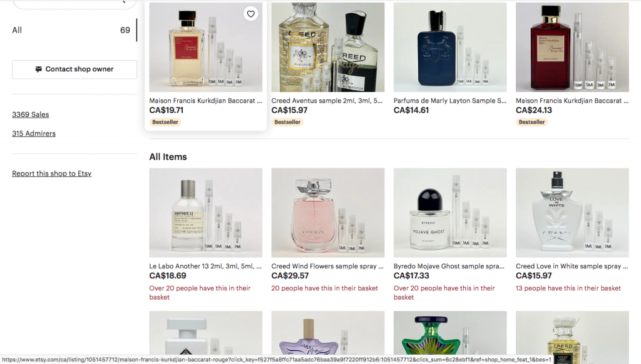Open the green Bond No. 9 bottle thumbnail
Screen dimensions: 641x364
click(450, 333)
